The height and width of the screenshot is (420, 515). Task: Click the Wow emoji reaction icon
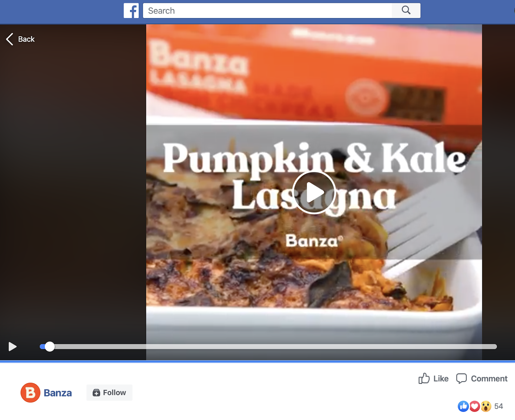pyautogui.click(x=486, y=406)
